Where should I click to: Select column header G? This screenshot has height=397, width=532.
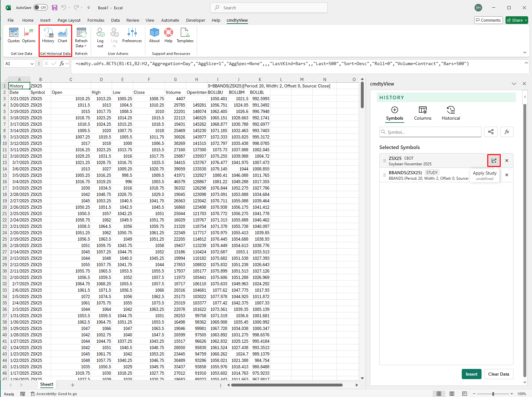tap(175, 79)
